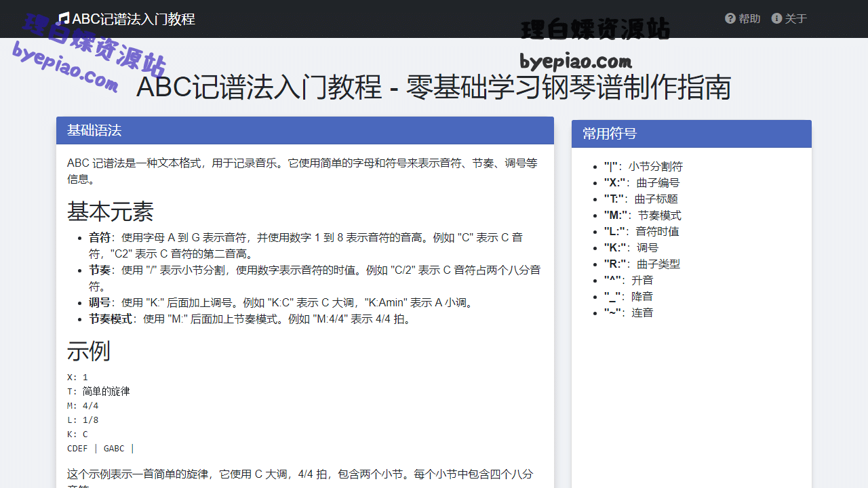Click the 音符 bullet item

click(x=315, y=245)
